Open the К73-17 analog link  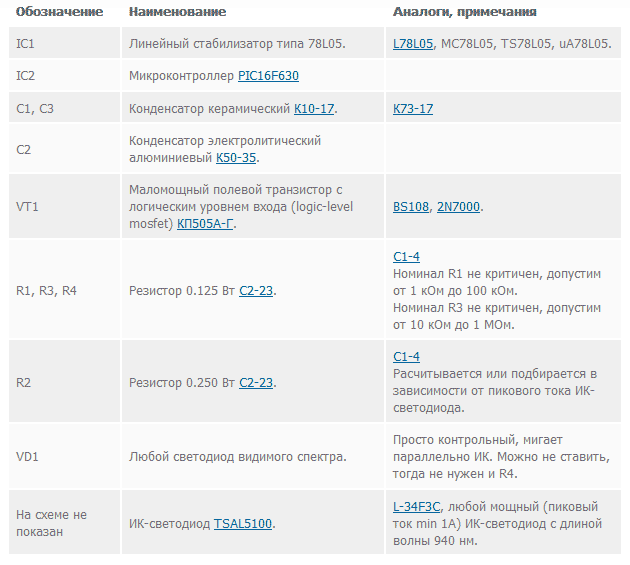[x=413, y=108]
